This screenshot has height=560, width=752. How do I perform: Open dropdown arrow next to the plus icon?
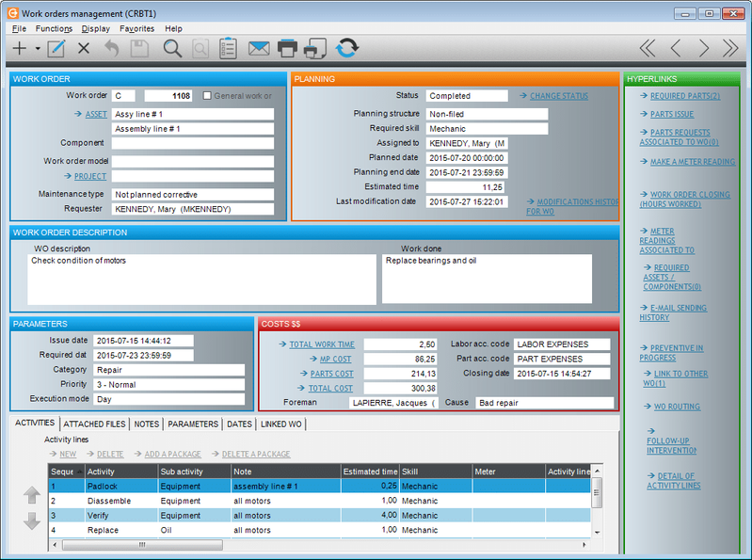[38, 48]
